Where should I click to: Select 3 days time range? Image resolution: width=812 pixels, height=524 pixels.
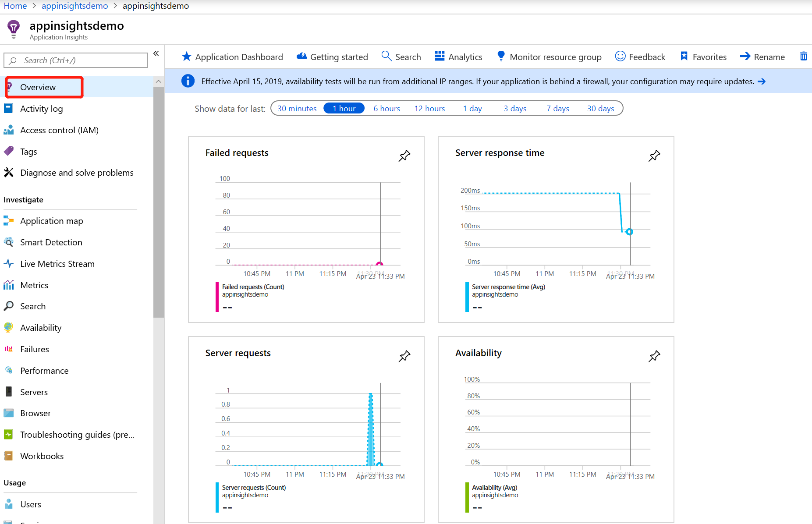click(x=515, y=108)
